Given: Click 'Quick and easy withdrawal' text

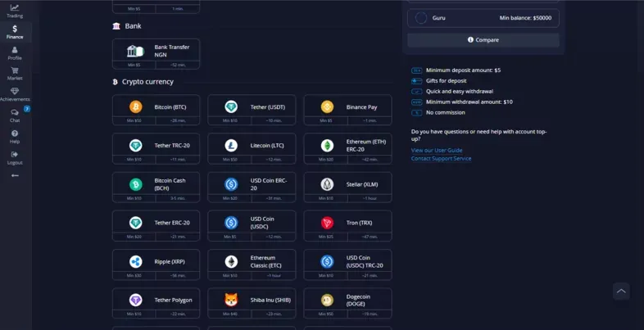Looking at the screenshot, I should click(460, 92).
